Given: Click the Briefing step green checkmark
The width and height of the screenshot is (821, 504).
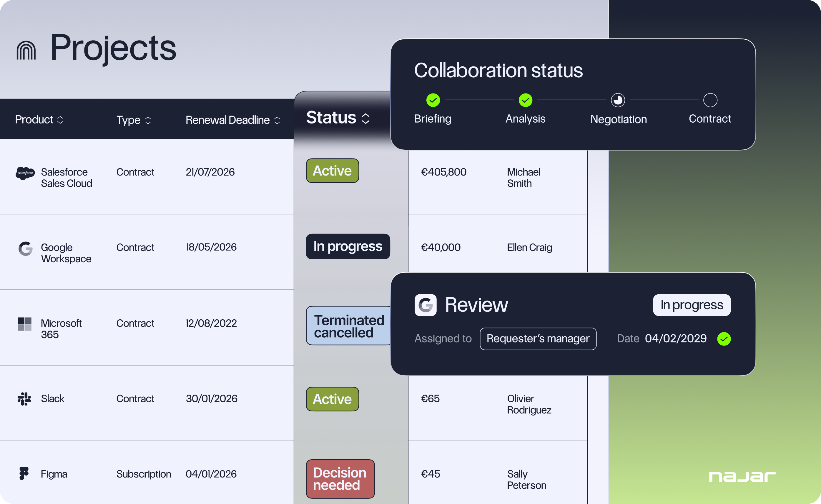Looking at the screenshot, I should (433, 100).
